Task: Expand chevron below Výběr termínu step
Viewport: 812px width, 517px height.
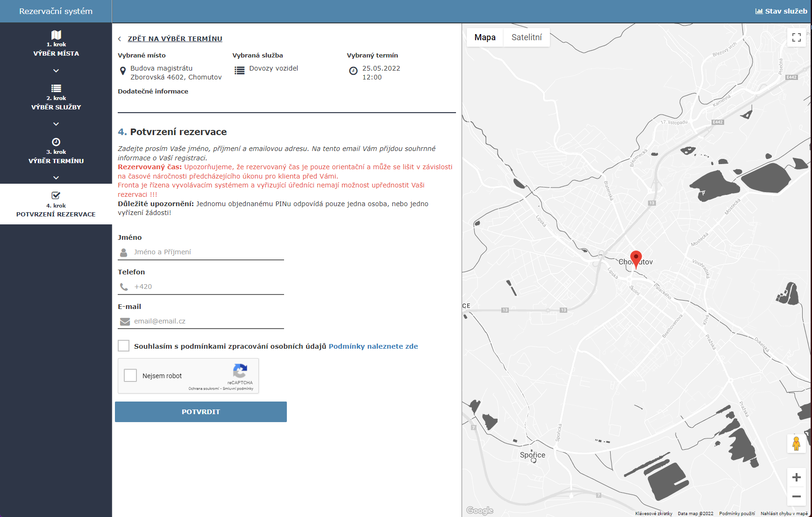Action: pos(56,178)
